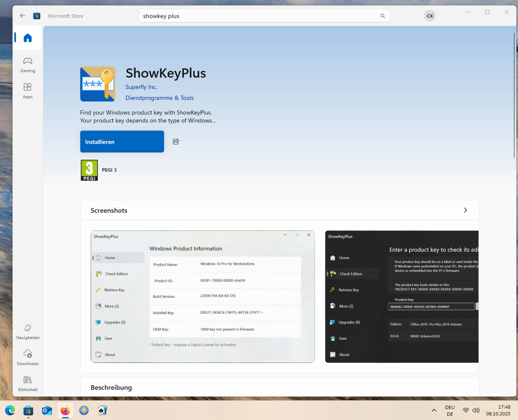Open the CK user profile avatar
Image resolution: width=518 pixels, height=420 pixels.
click(430, 16)
